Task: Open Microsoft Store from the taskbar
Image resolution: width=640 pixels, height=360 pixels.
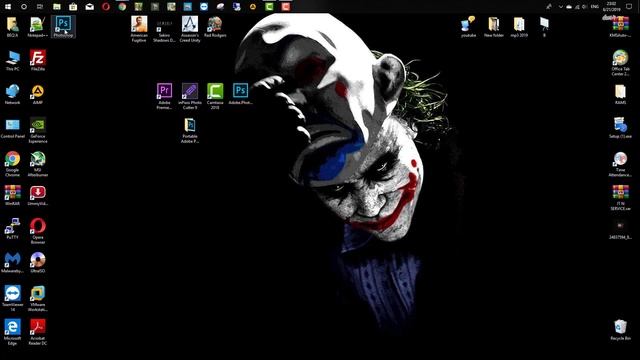Action: point(73,7)
